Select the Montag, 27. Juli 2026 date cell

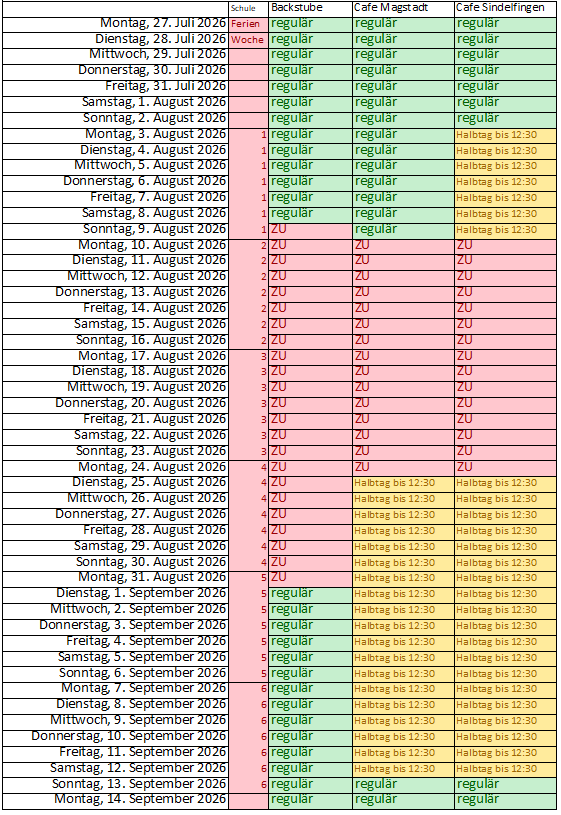coord(115,24)
